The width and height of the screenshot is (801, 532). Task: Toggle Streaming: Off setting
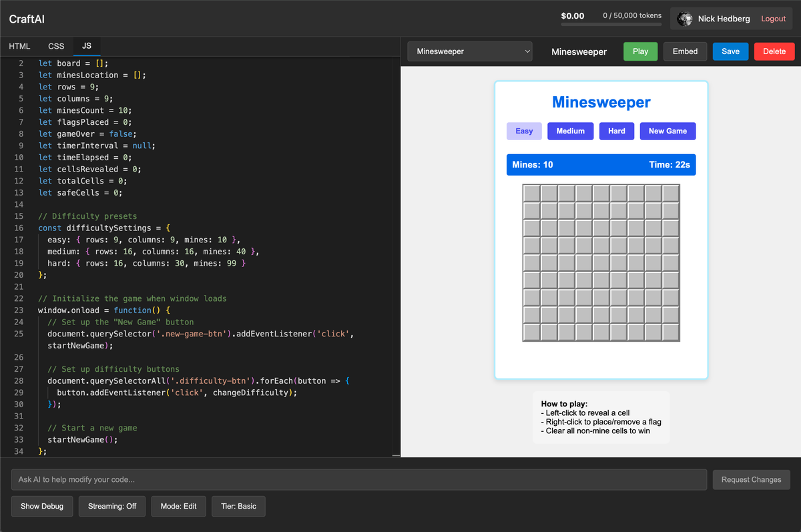click(x=112, y=506)
